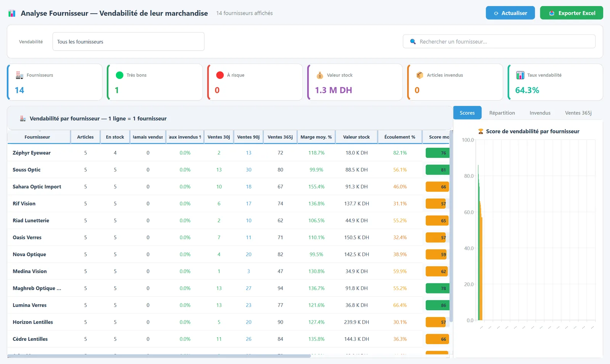Viewport: 610px width, 364px height.
Task: Click the trophy icon beside the score chart title
Action: point(481,131)
